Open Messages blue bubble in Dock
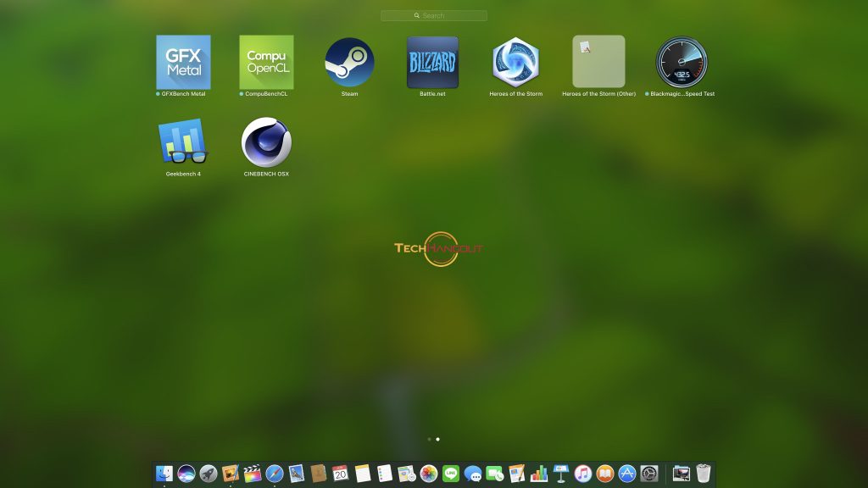 pyautogui.click(x=473, y=474)
